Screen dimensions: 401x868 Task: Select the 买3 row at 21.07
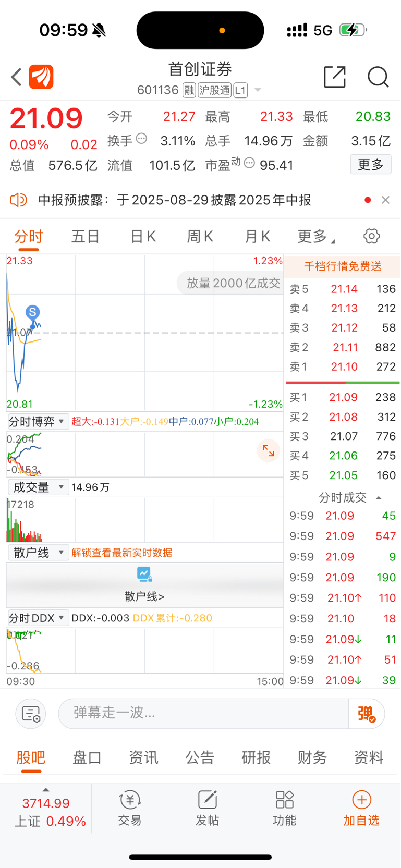point(343,436)
